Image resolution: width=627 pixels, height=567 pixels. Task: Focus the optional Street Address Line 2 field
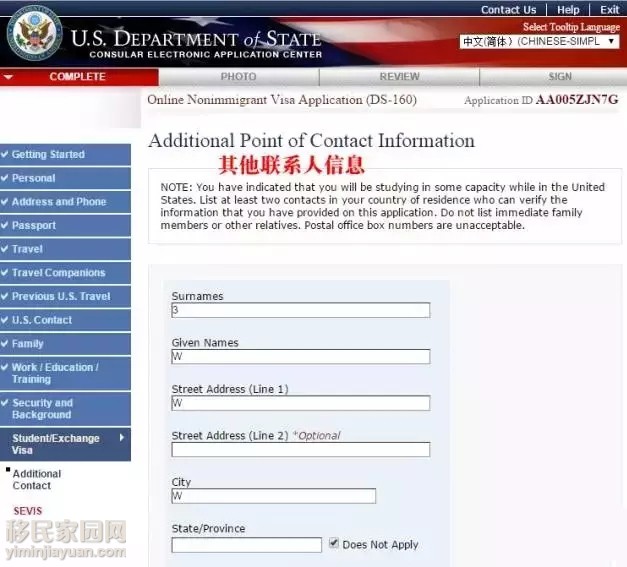click(x=301, y=449)
